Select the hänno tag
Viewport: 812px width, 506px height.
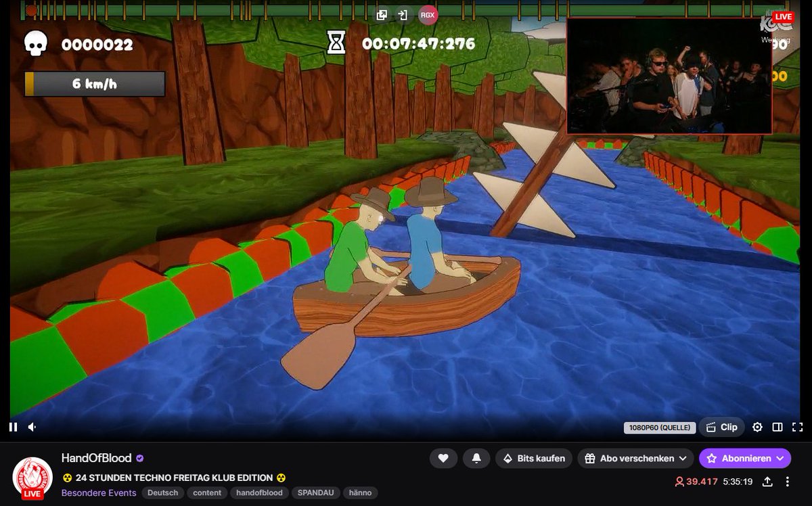pos(361,492)
